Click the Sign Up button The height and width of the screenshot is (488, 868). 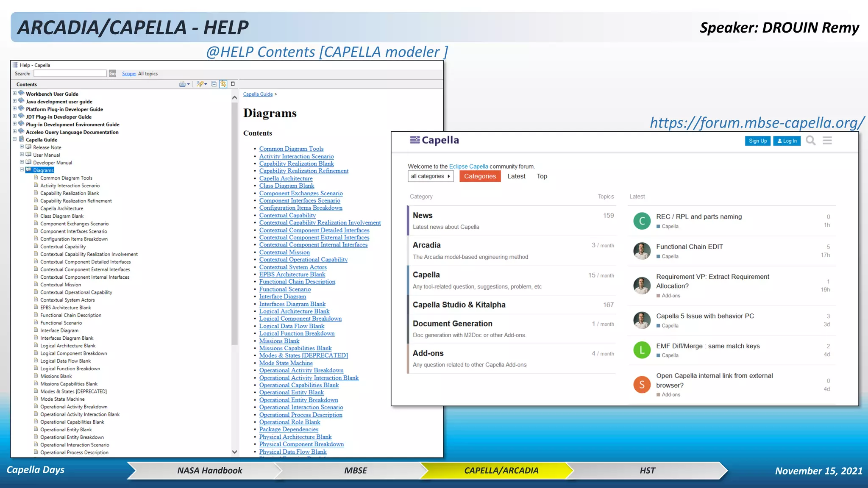[758, 141]
